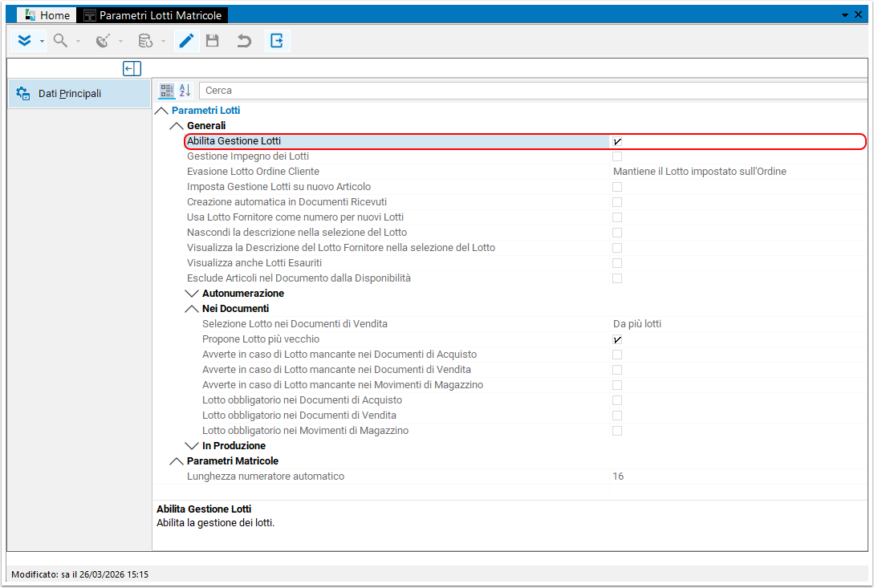Collapse the Parametri Matricole group
This screenshot has height=588, width=874.
(x=176, y=461)
